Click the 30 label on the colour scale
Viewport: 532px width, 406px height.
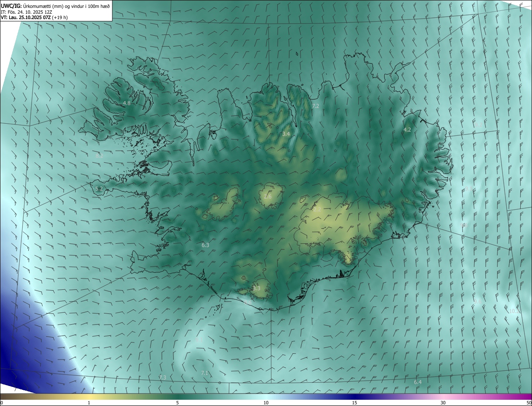pos(443,403)
